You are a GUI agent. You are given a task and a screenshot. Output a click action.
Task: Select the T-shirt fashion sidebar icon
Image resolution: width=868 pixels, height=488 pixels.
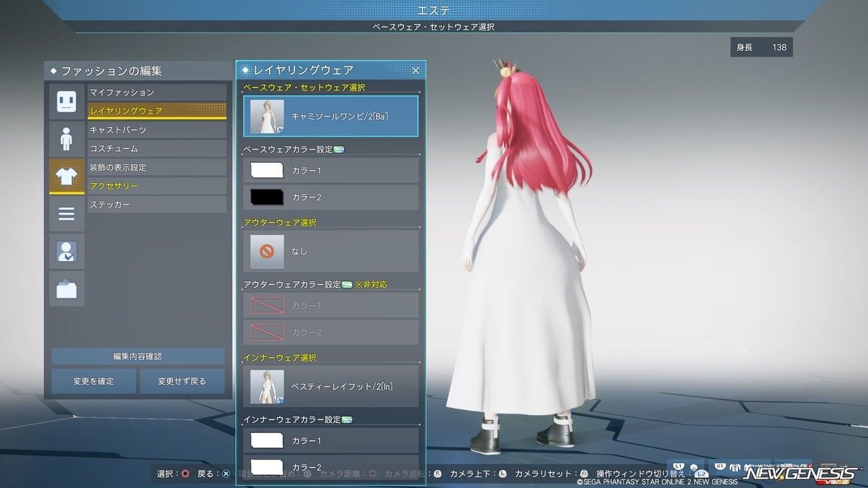coord(67,176)
